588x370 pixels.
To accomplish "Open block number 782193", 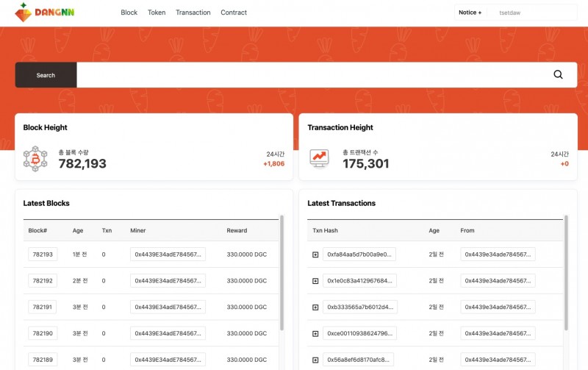I will pos(41,255).
